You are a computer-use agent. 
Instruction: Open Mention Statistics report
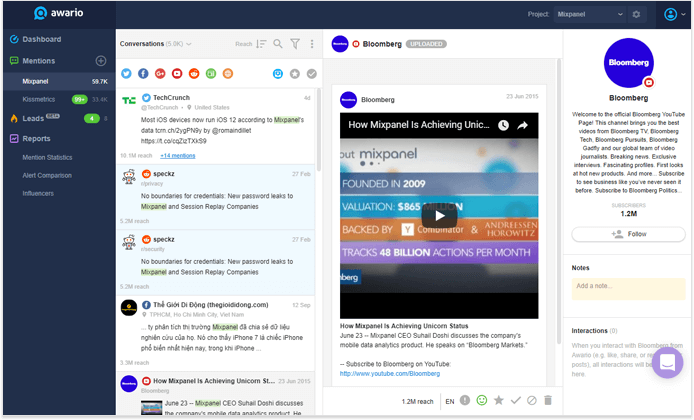47,157
